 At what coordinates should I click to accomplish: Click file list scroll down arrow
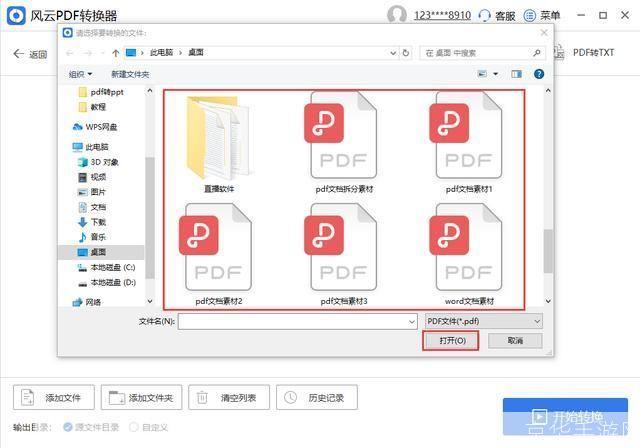click(548, 302)
